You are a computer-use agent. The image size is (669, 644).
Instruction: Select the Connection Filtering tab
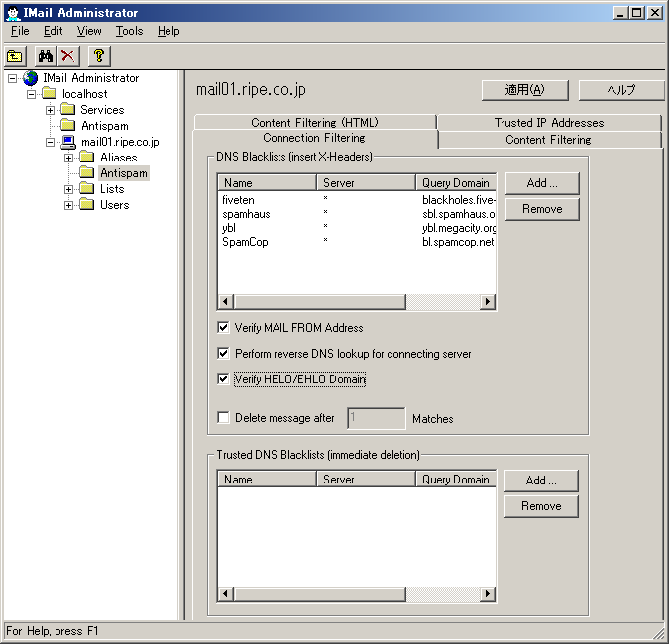pos(314,138)
